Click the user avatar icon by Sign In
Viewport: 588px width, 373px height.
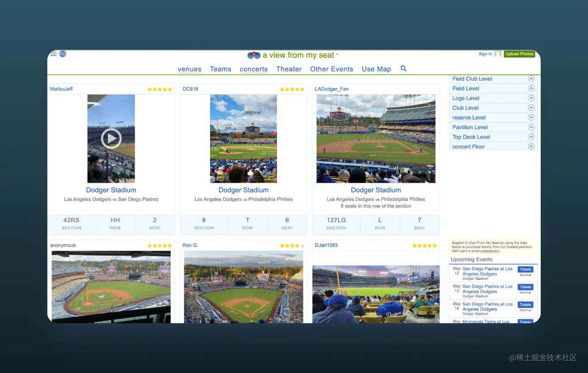tap(498, 54)
